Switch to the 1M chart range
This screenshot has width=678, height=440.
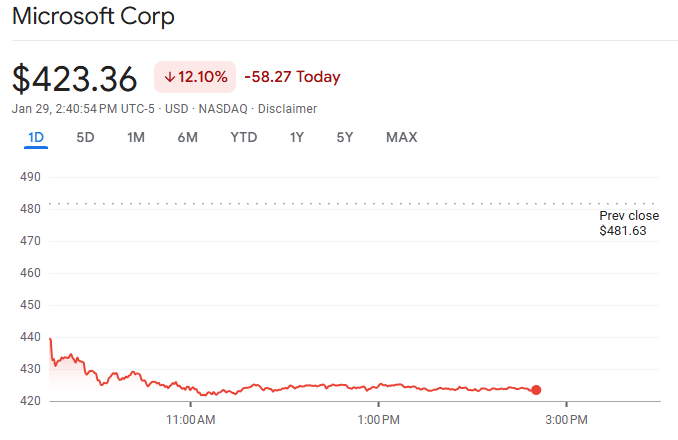pos(136,137)
